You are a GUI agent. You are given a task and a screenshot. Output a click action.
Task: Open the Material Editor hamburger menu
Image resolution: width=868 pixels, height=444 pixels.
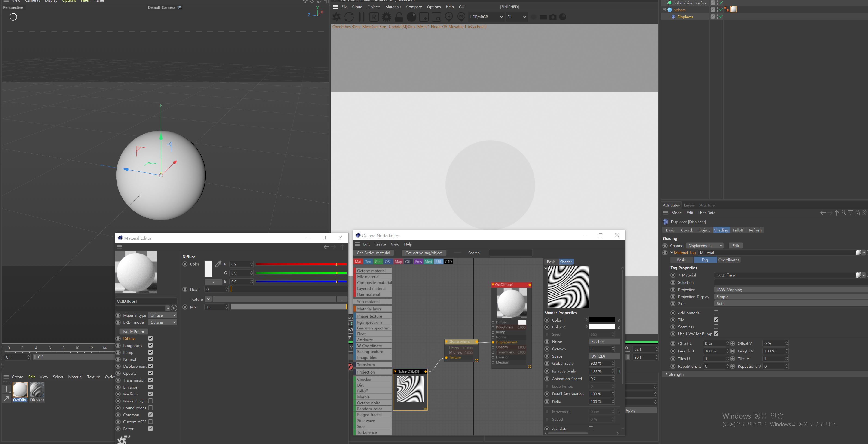pos(119,247)
